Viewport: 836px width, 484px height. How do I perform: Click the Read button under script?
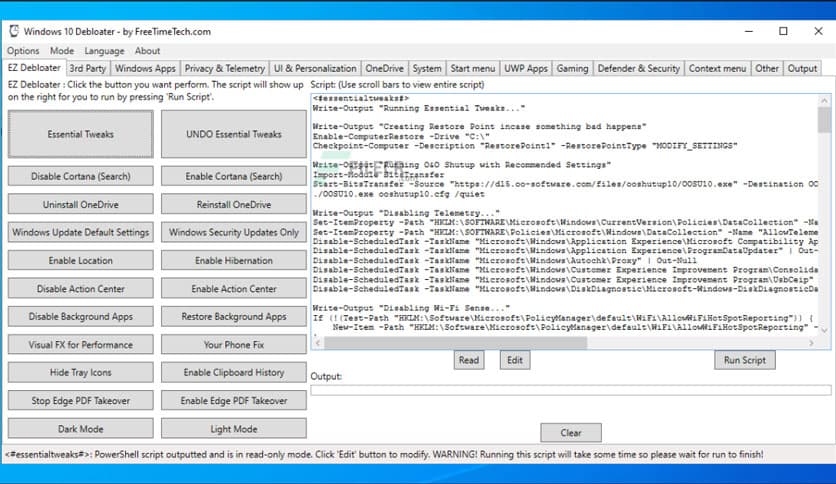pyautogui.click(x=469, y=360)
